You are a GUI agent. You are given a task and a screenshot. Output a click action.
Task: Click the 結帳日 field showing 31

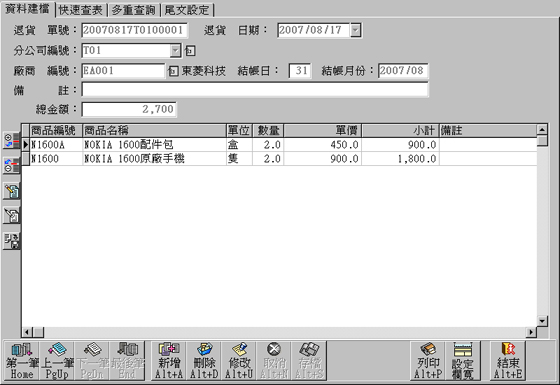click(300, 71)
